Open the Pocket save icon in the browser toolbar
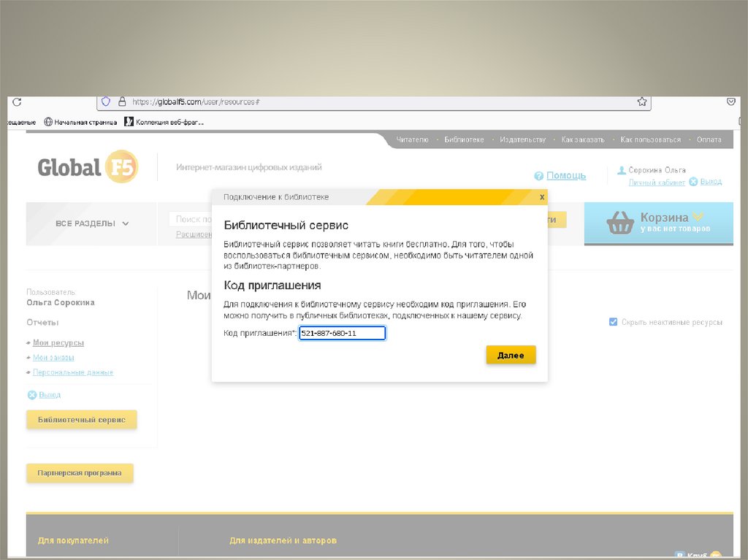The image size is (748, 560). (x=730, y=101)
